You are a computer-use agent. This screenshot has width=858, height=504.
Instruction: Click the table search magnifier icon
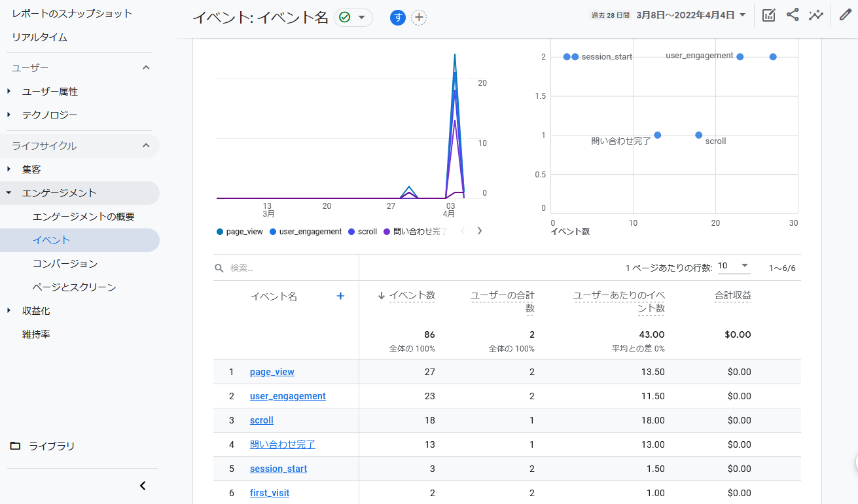point(219,268)
